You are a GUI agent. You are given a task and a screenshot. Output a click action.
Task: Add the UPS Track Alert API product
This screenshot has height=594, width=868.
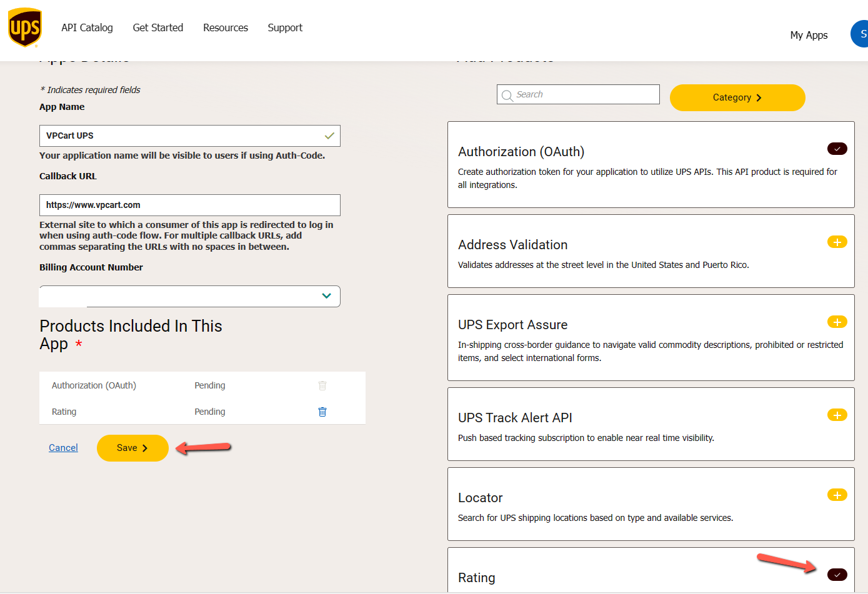[x=837, y=415]
